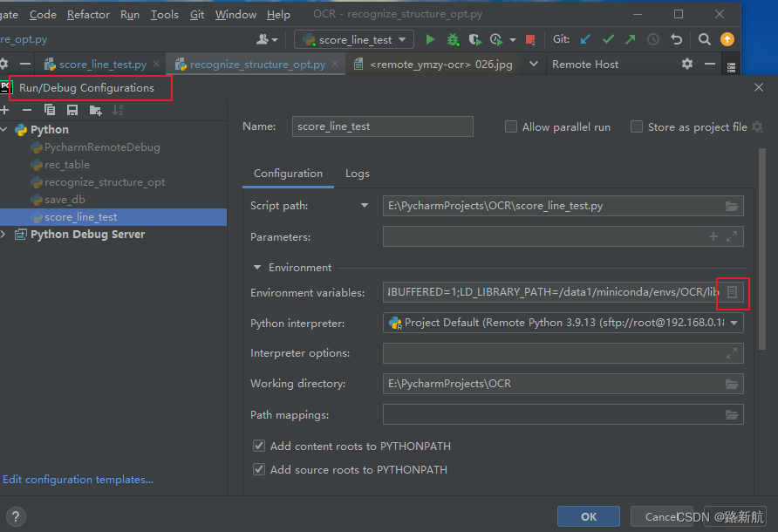Click the orange IDE update arrow icon
Screen dimensions: 778x532
[x=727, y=39]
